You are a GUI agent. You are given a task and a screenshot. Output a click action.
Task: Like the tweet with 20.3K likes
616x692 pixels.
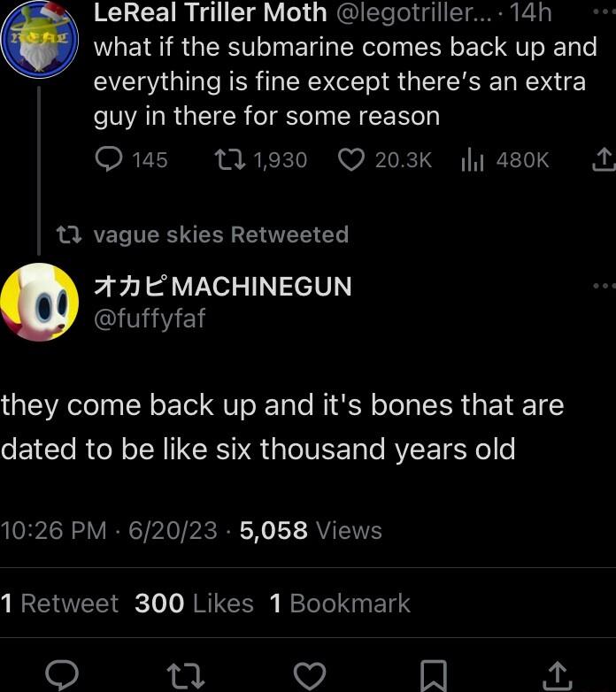352,159
